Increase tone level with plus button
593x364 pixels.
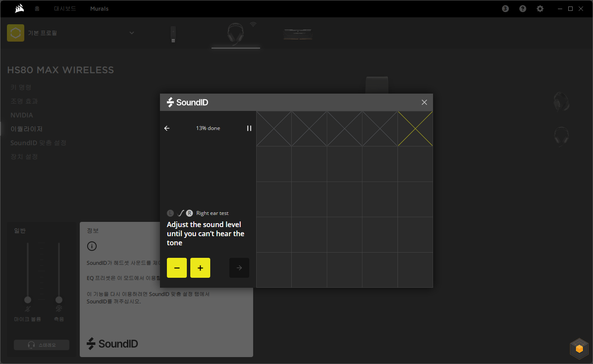pos(200,268)
